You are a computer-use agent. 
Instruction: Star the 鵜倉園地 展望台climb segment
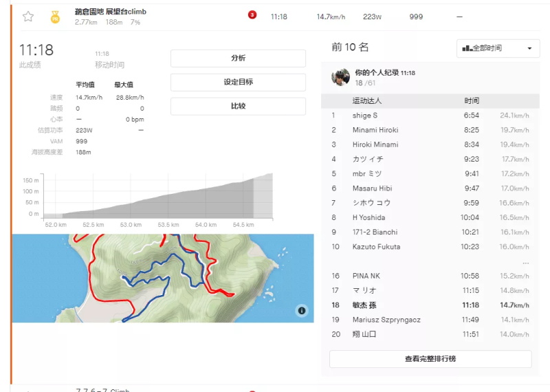(x=28, y=17)
